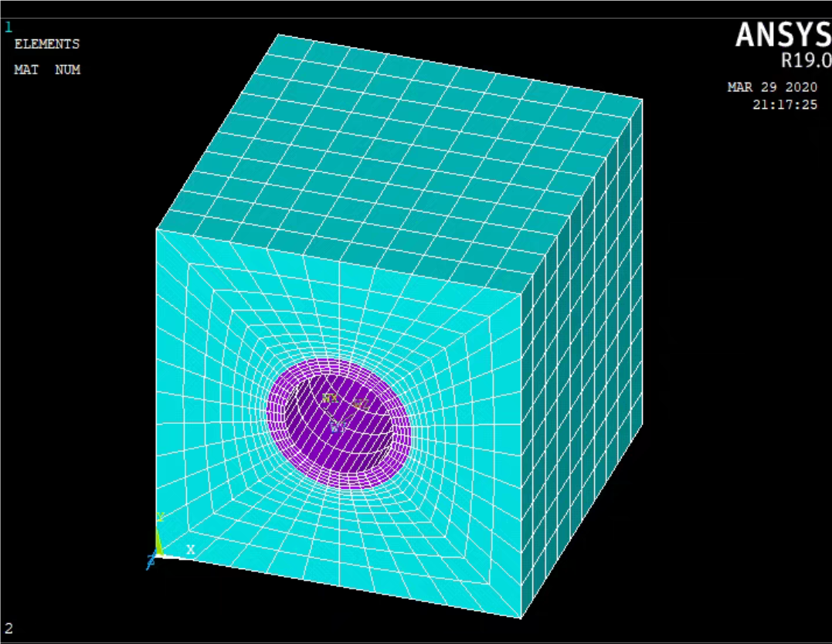Image resolution: width=832 pixels, height=644 pixels.
Task: Click the MAT NUM legend text
Action: pyautogui.click(x=47, y=69)
